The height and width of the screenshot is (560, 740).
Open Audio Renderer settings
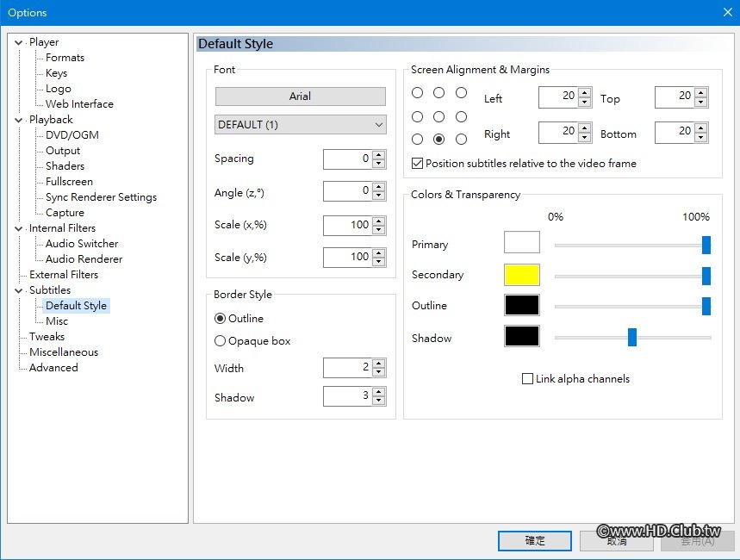[x=84, y=259]
